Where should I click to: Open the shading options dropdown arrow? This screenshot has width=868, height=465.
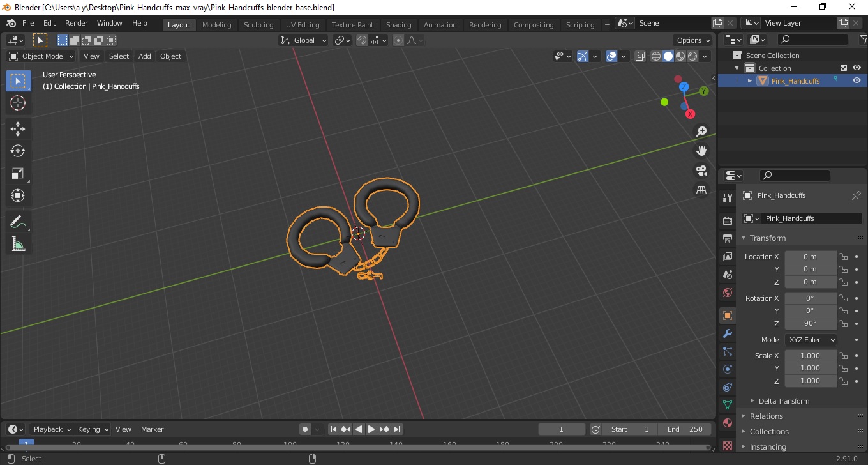(705, 56)
